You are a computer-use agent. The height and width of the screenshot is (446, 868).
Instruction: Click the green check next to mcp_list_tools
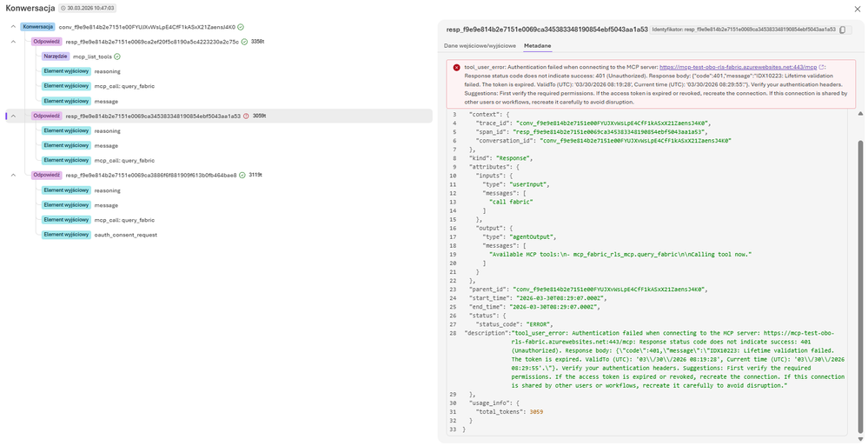pos(117,57)
